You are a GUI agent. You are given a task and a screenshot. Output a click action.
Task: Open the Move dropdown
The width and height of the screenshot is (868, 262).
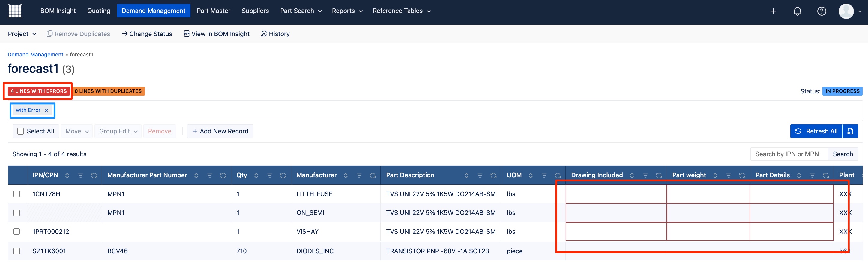(77, 131)
